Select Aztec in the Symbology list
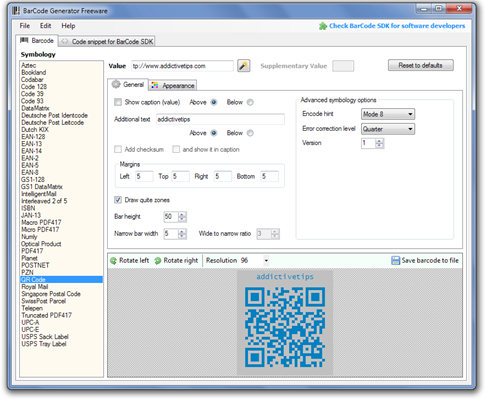Image resolution: width=486 pixels, height=400 pixels. pyautogui.click(x=29, y=65)
